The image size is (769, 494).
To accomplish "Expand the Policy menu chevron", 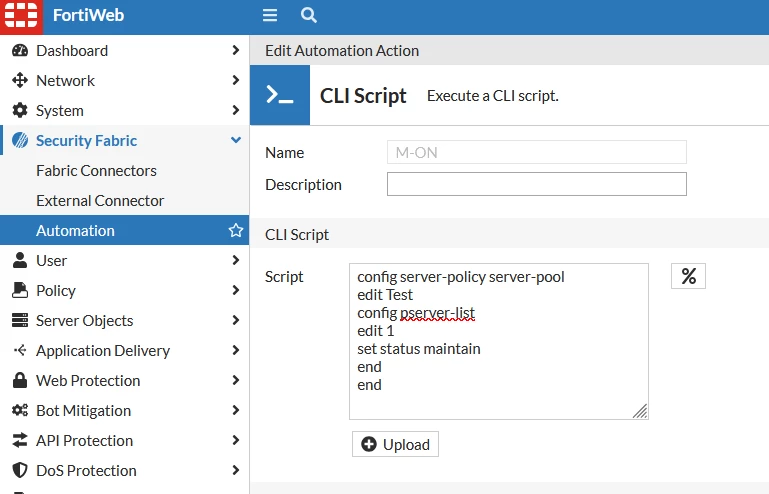I will click(235, 290).
